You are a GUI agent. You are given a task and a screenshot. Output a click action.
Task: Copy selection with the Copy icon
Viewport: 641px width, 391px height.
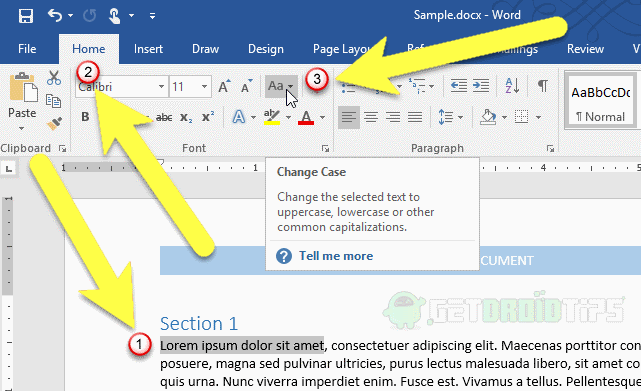[x=54, y=101]
